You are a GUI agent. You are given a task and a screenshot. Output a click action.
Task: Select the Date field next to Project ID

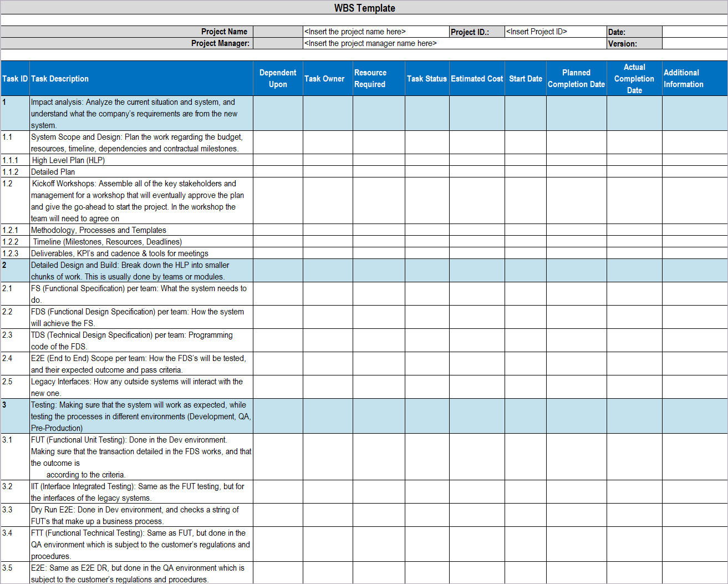(x=693, y=32)
